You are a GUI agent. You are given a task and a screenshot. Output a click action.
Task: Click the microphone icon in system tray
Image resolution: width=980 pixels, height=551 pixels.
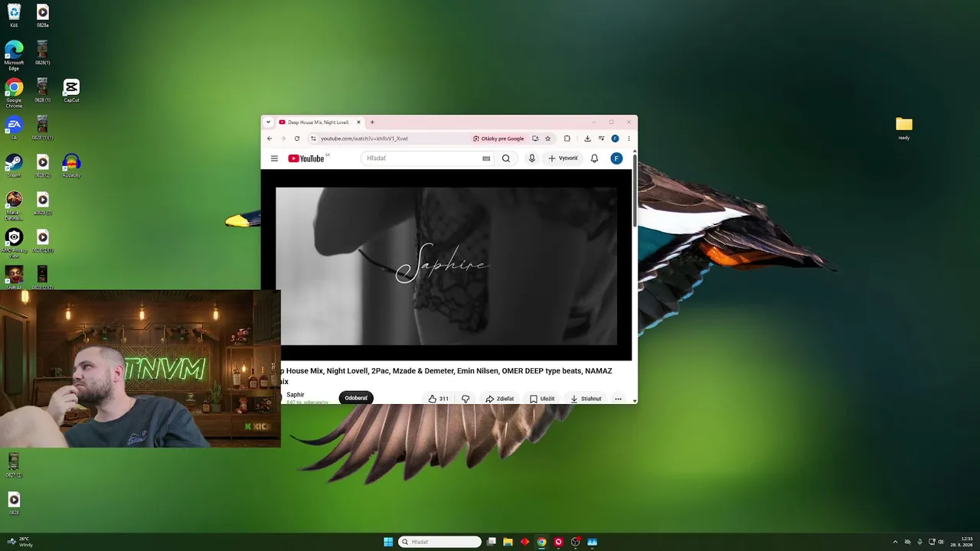tap(920, 542)
